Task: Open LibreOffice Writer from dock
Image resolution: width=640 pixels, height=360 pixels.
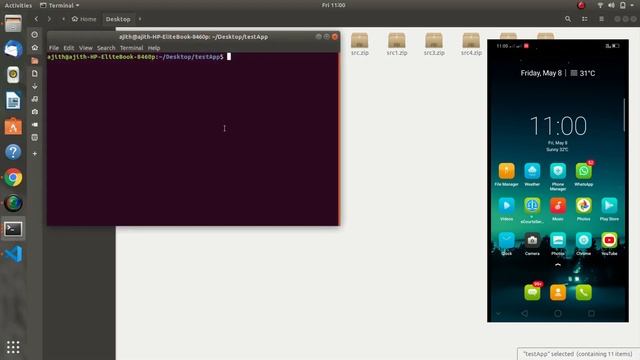Action: (x=13, y=101)
